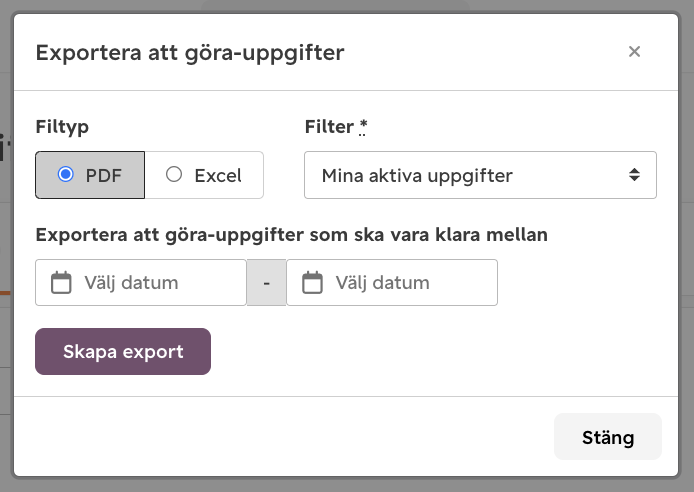694x492 pixels.
Task: Click the second 'Välj datum' field
Action: (392, 282)
